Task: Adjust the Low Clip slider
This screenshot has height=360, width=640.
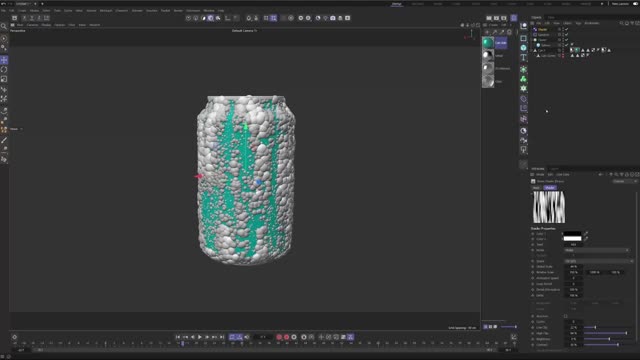Action: [x=608, y=327]
